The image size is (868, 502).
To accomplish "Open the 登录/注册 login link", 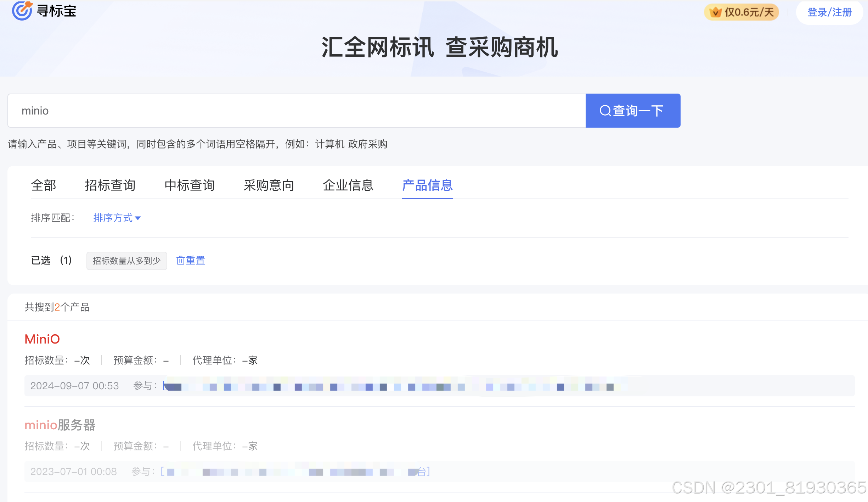I will (x=829, y=12).
